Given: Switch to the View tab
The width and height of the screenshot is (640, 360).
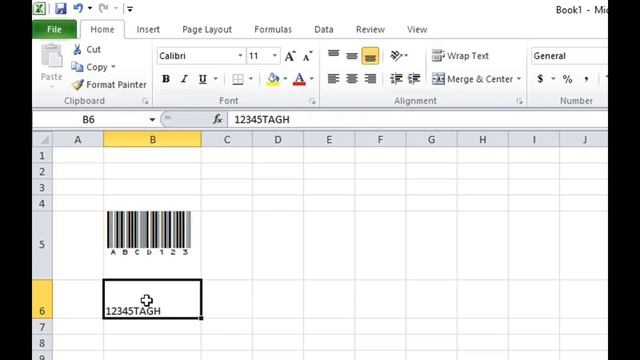Looking at the screenshot, I should click(x=417, y=29).
